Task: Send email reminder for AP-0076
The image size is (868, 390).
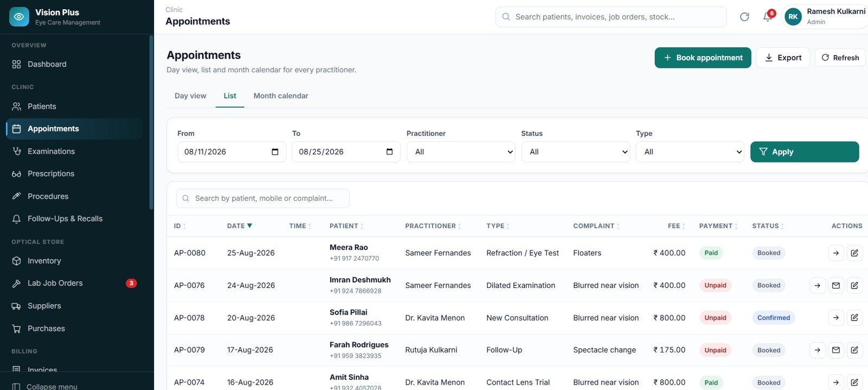Action: 836,286
